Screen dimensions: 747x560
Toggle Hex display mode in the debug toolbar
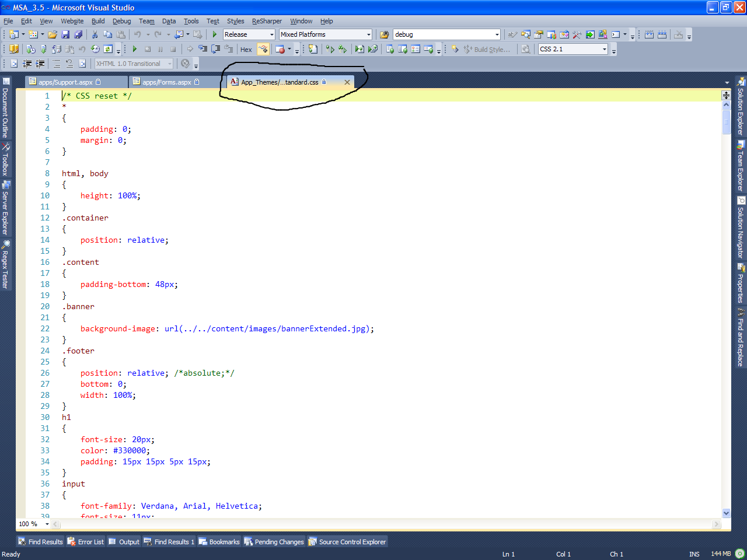point(246,49)
